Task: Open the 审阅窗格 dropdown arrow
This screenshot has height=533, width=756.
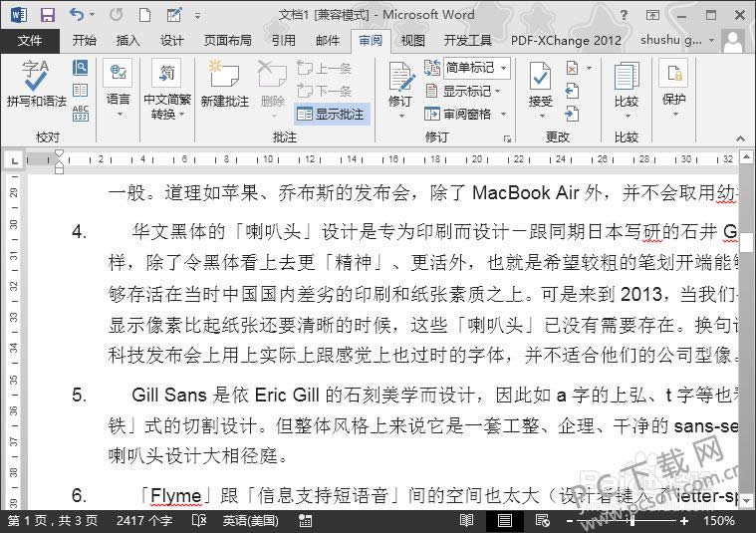Action: pos(503,115)
